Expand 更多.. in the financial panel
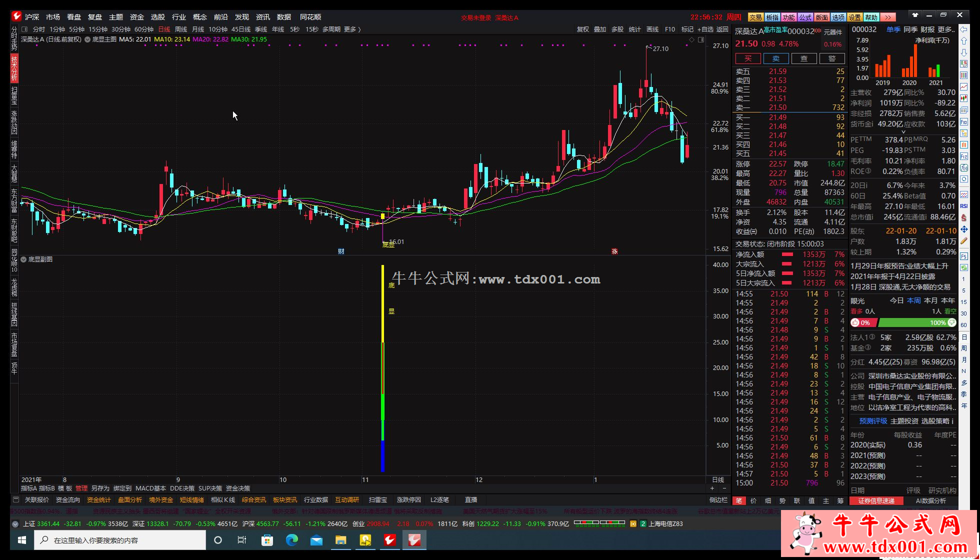980x560 pixels. [x=946, y=29]
